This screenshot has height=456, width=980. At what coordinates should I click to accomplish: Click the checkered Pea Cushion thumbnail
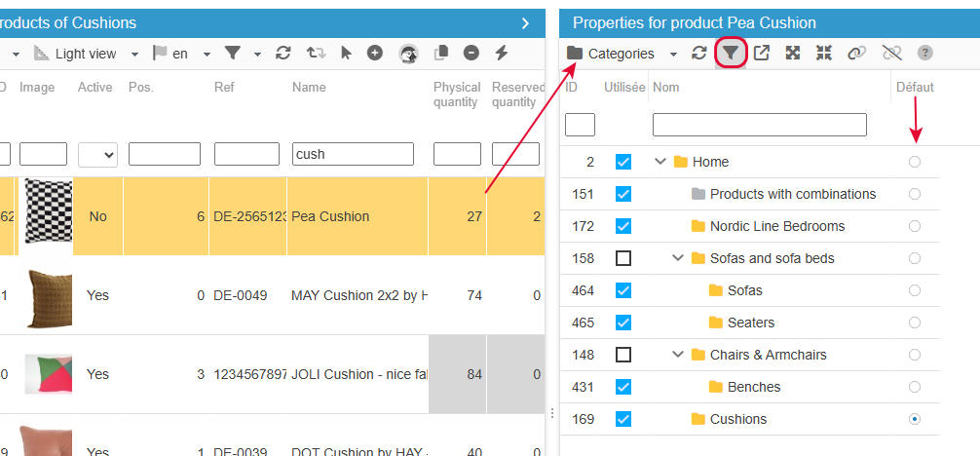pos(48,210)
